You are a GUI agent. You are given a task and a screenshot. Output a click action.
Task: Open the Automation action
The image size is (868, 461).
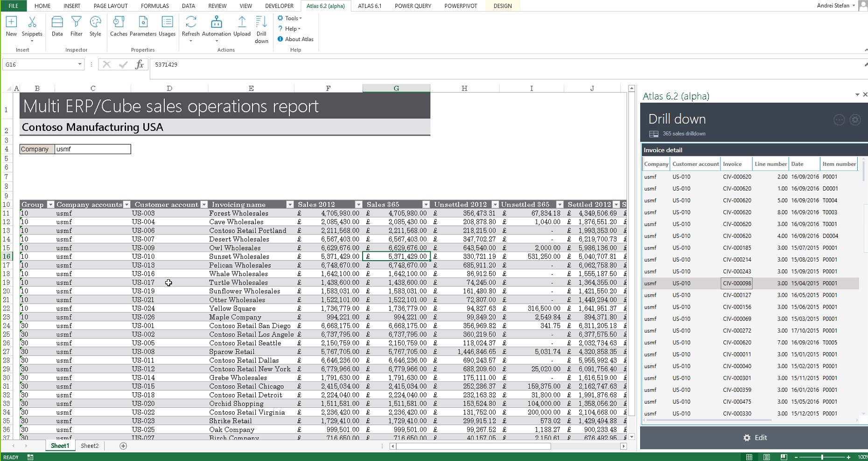coord(216,28)
